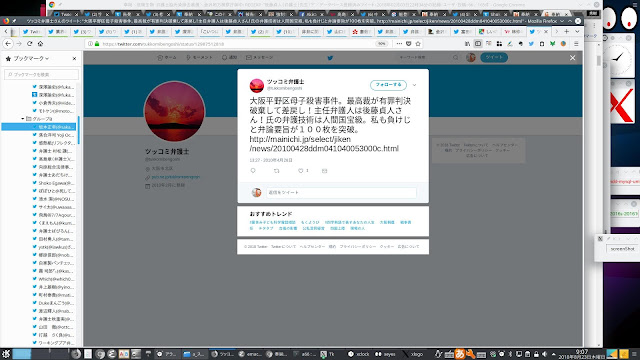This screenshot has width=640, height=360.
Task: Open the Firefox home page button
Action: [x=40, y=44]
